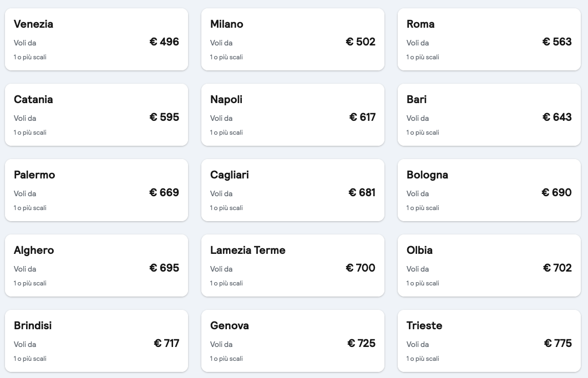
Task: Select the Milano destination card
Action: click(x=293, y=39)
